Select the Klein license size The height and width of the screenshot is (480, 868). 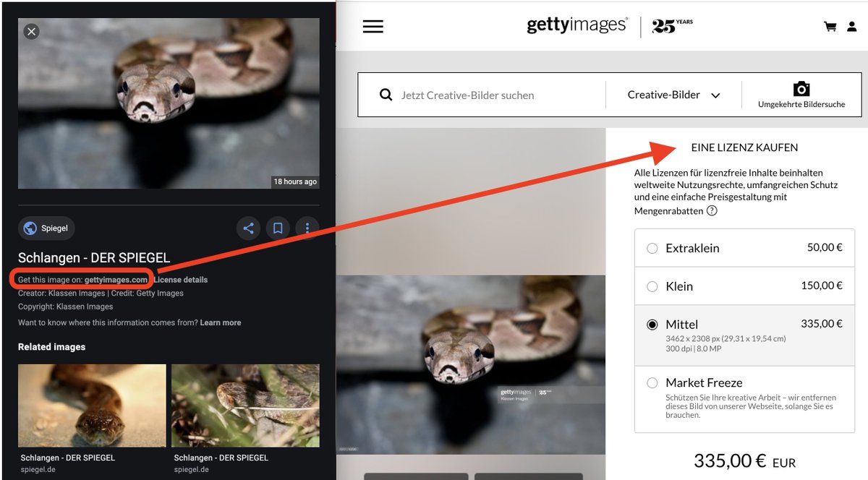pos(652,286)
